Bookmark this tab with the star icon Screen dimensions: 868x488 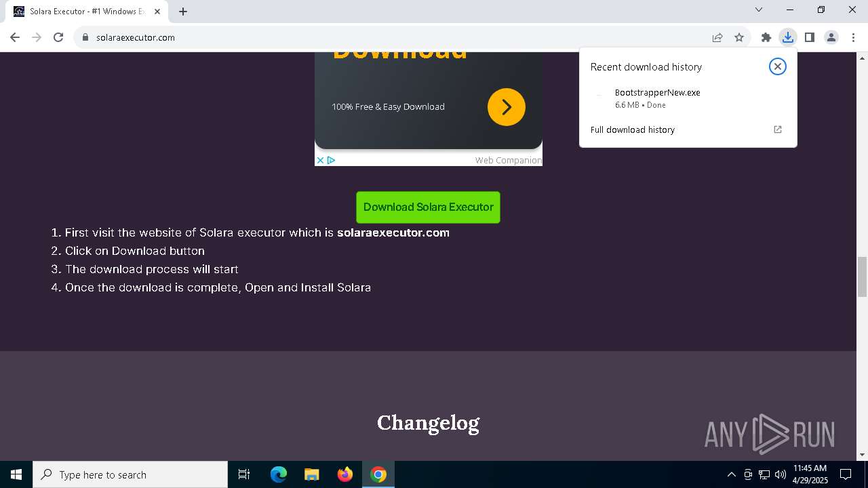coord(739,37)
